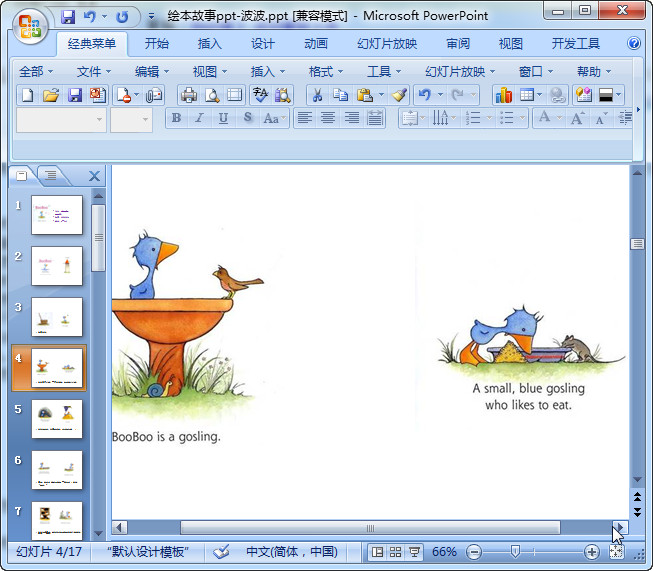
Task: Insert table icon in toolbar
Action: pos(527,95)
